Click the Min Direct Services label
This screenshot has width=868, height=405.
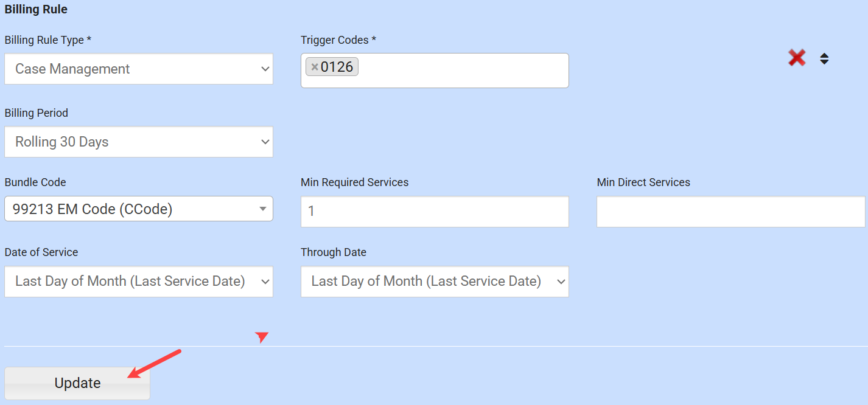[x=643, y=182]
